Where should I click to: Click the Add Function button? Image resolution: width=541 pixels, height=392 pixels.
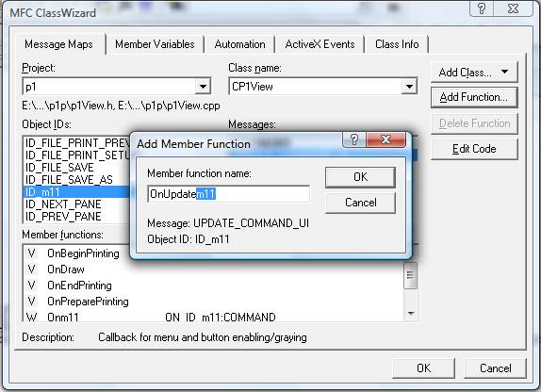474,97
